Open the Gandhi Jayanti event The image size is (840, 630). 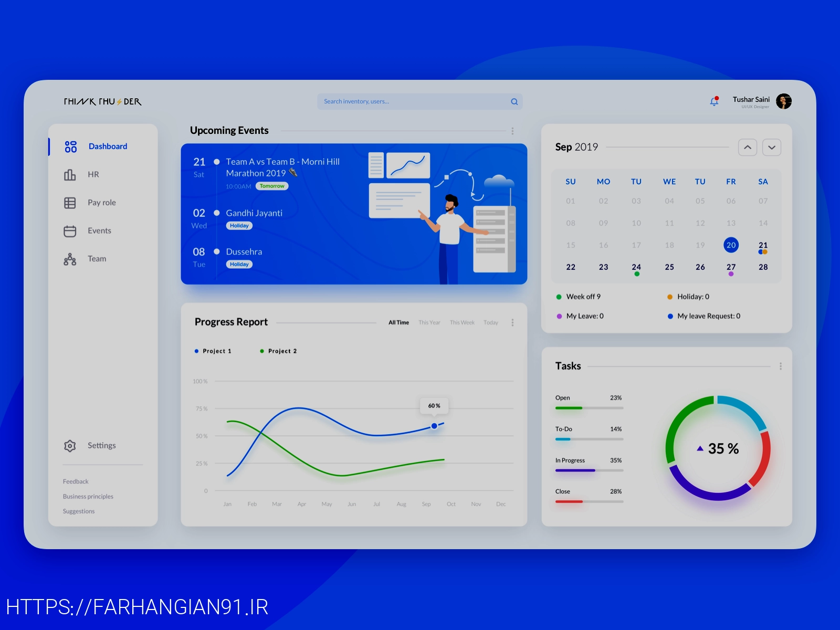[254, 213]
